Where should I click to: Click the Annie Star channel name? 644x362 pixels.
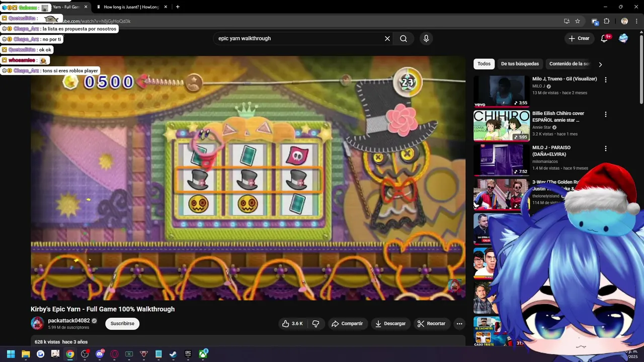pos(542,127)
